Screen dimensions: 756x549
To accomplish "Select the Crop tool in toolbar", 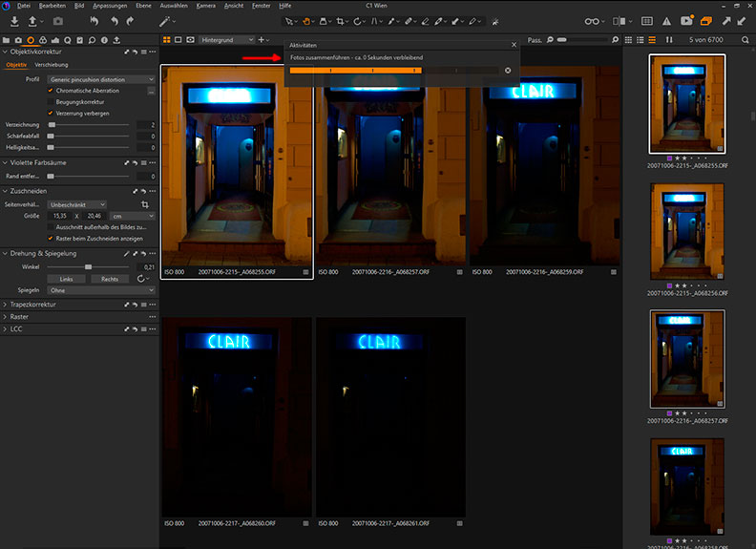I will (341, 21).
